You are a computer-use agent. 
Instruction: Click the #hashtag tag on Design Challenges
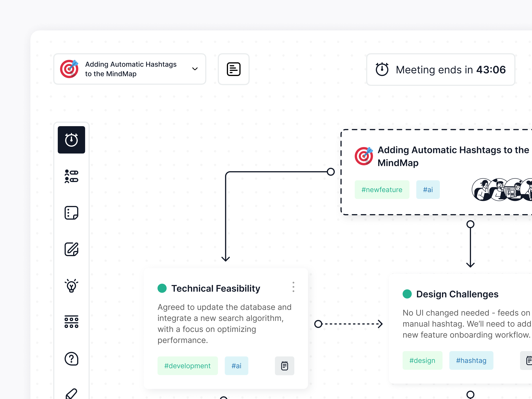click(x=471, y=360)
